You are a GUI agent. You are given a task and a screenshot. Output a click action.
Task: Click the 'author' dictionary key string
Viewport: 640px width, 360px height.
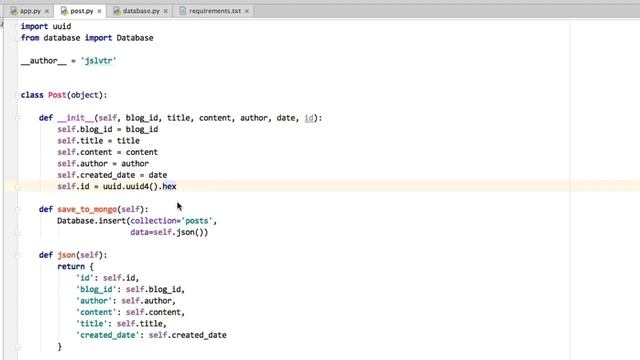point(94,300)
